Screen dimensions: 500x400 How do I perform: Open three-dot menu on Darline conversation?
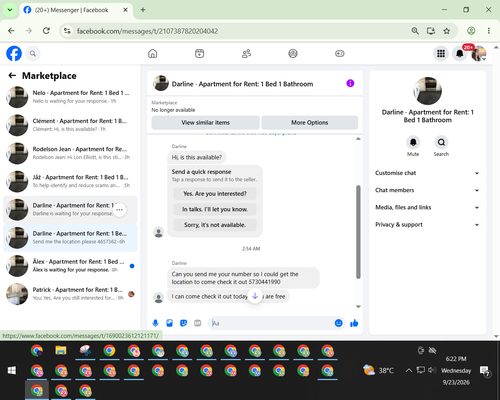click(x=120, y=210)
